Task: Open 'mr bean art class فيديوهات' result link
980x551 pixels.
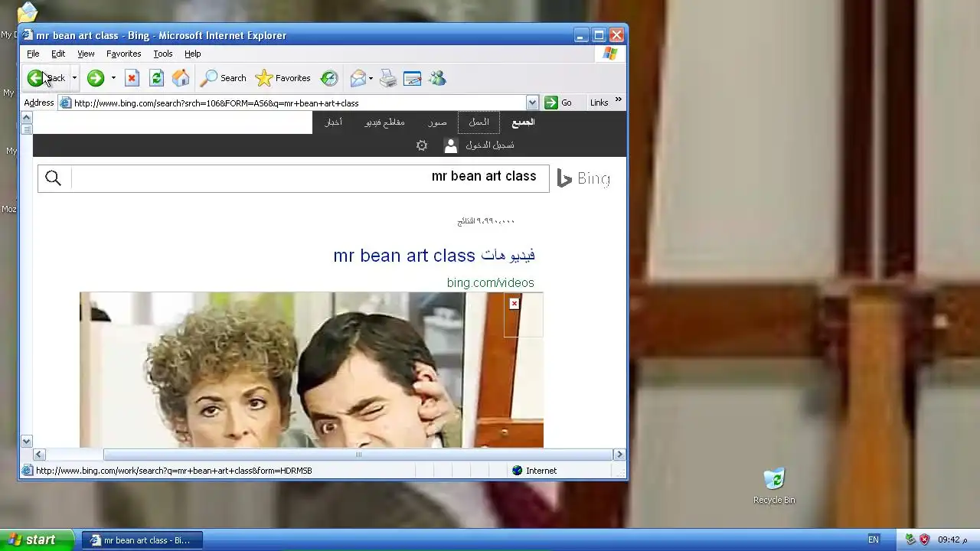Action: coord(434,255)
